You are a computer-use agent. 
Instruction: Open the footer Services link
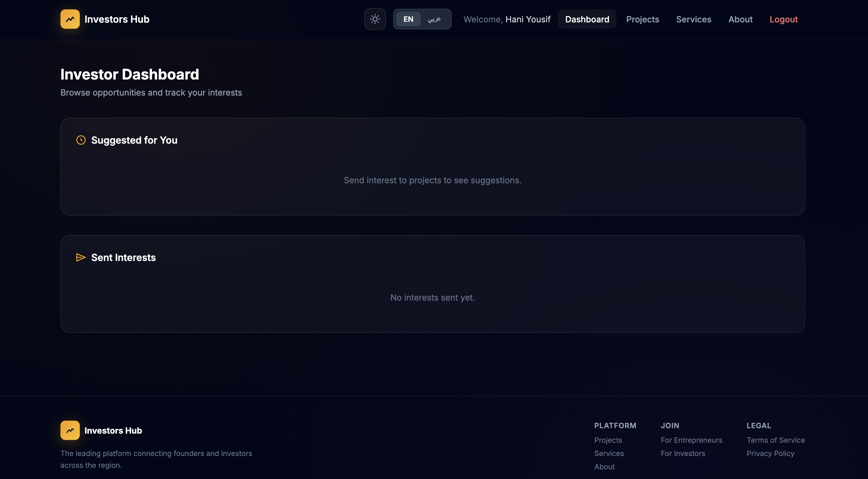tap(609, 453)
